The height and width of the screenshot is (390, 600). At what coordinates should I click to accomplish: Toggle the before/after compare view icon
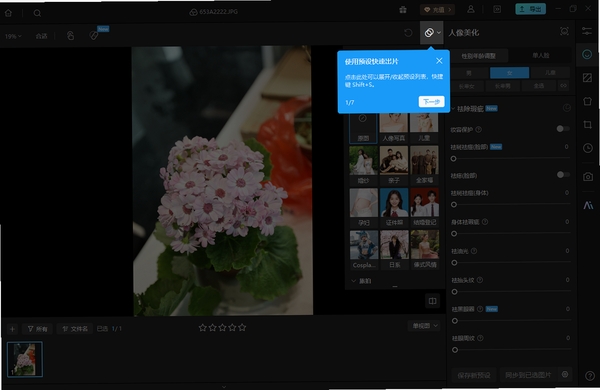[432, 301]
